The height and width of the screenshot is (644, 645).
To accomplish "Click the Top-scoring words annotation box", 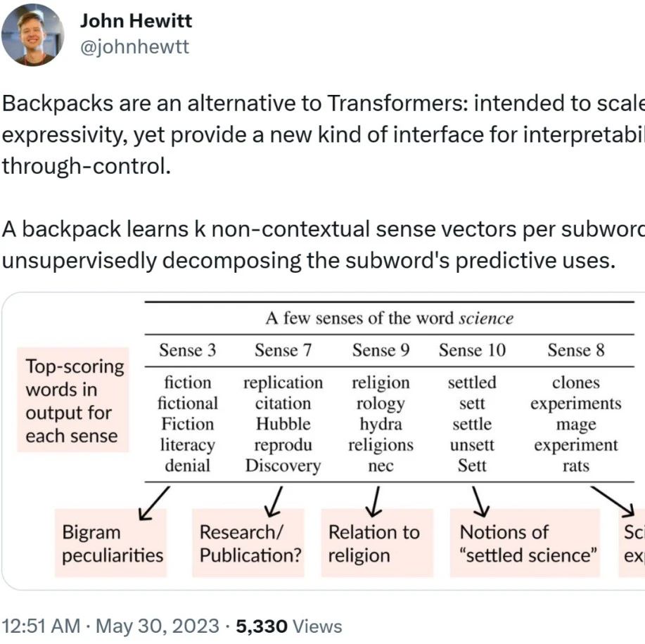I will pos(73,400).
